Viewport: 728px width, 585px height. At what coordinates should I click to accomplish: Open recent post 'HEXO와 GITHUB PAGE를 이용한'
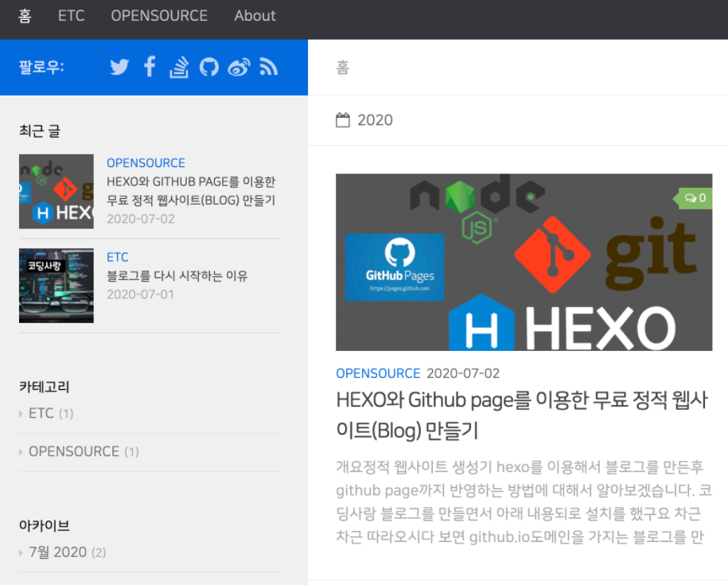pos(191,191)
